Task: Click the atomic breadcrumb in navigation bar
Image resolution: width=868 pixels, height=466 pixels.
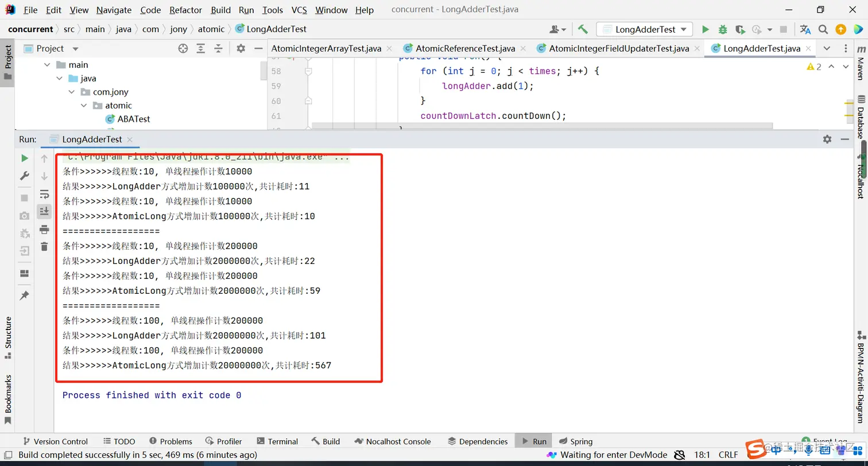Action: point(211,29)
